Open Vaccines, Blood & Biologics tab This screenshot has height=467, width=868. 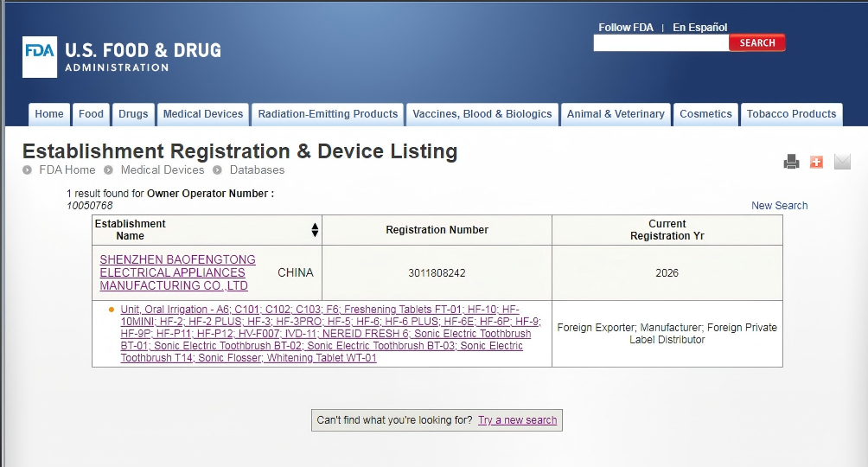coord(482,114)
